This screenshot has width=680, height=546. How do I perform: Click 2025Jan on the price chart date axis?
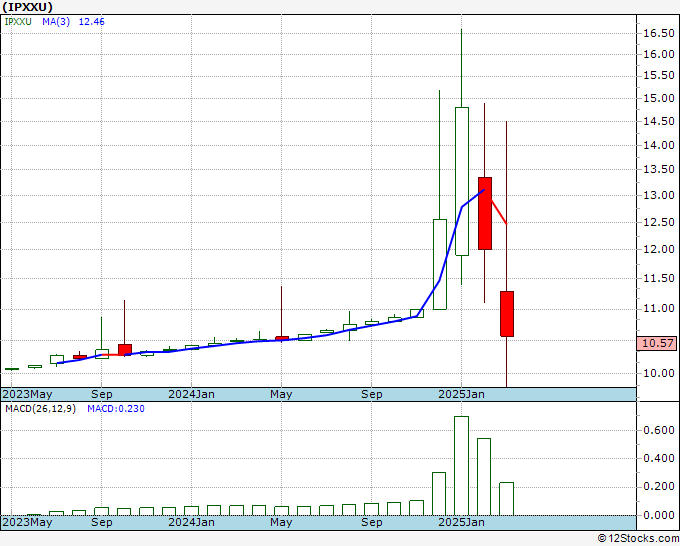click(x=461, y=394)
